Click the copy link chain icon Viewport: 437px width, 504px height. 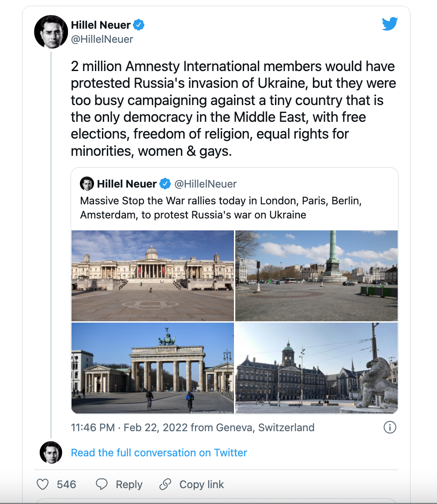point(165,484)
